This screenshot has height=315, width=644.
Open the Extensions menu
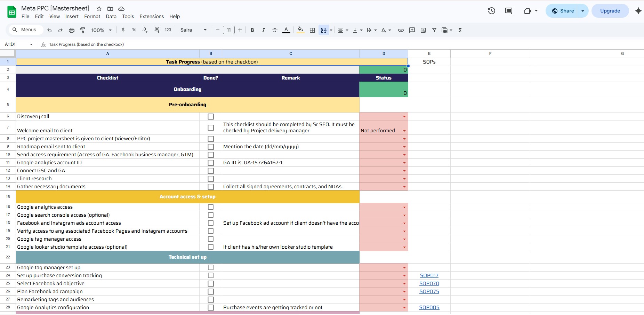coord(152,16)
